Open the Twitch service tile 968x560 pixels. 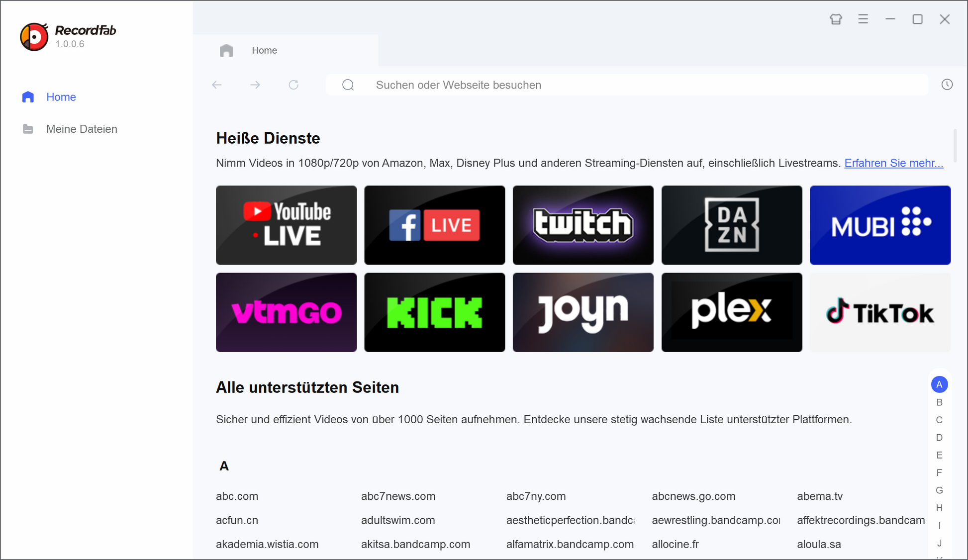pyautogui.click(x=583, y=225)
